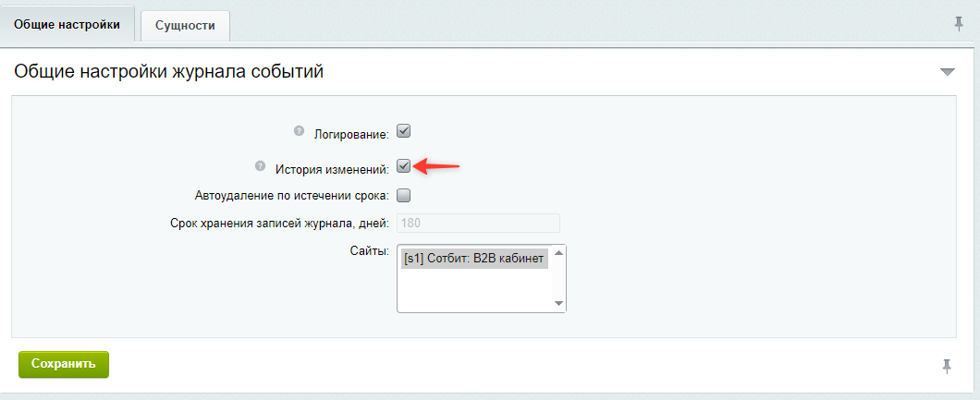The width and height of the screenshot is (980, 400).
Task: Open the help hint beside Логирование
Action: click(299, 131)
